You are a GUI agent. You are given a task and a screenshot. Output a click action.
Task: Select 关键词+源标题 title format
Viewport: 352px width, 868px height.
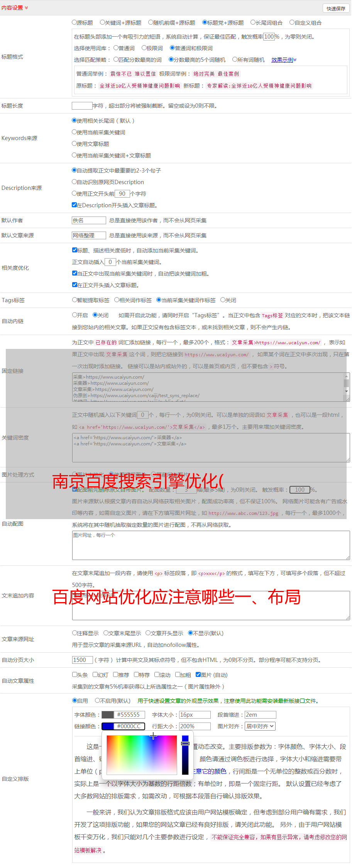point(102,22)
